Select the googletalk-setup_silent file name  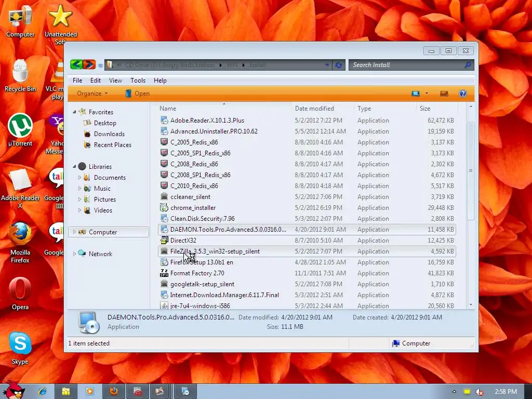click(x=202, y=284)
